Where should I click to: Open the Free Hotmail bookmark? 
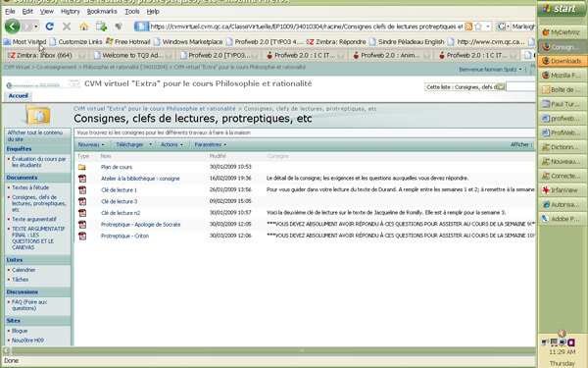pyautogui.click(x=128, y=41)
